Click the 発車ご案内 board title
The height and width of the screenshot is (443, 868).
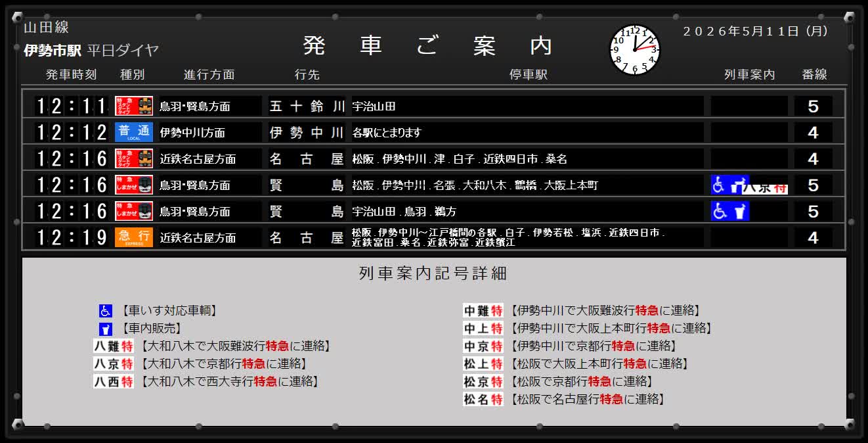[428, 45]
